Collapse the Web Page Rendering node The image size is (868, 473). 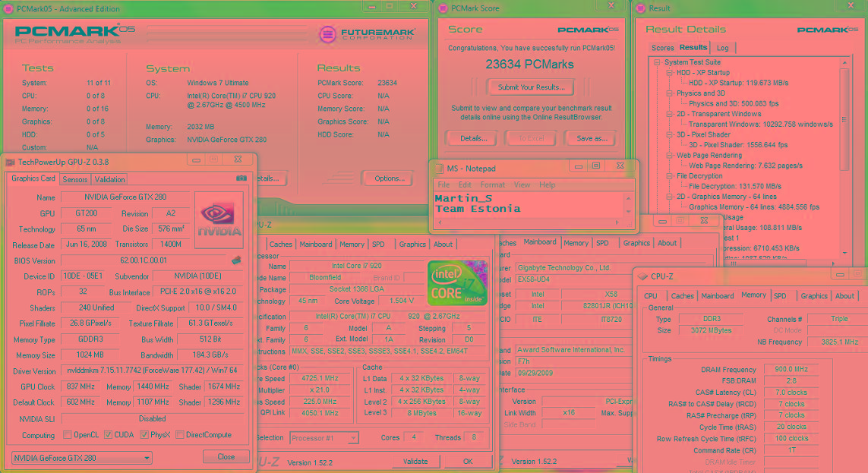669,156
